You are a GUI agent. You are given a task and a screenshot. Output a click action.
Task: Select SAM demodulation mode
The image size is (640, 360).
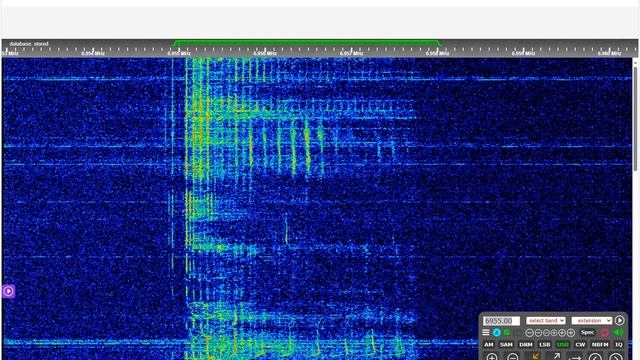[506, 344]
